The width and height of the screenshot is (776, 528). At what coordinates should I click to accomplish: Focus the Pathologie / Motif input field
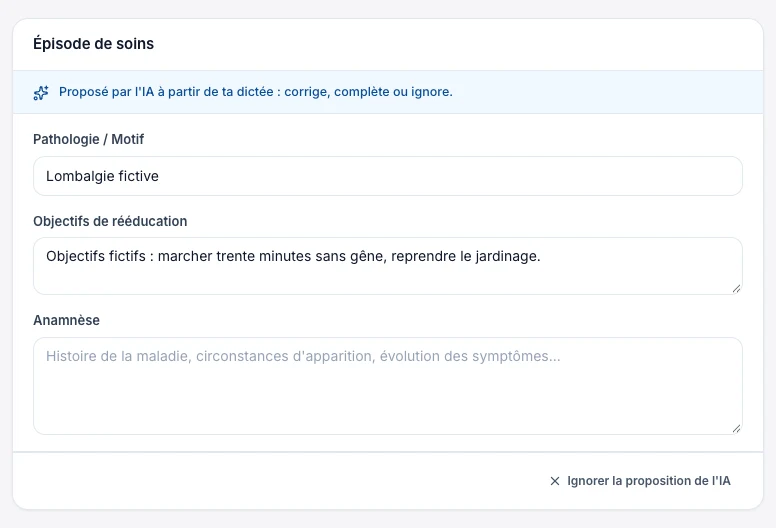388,176
